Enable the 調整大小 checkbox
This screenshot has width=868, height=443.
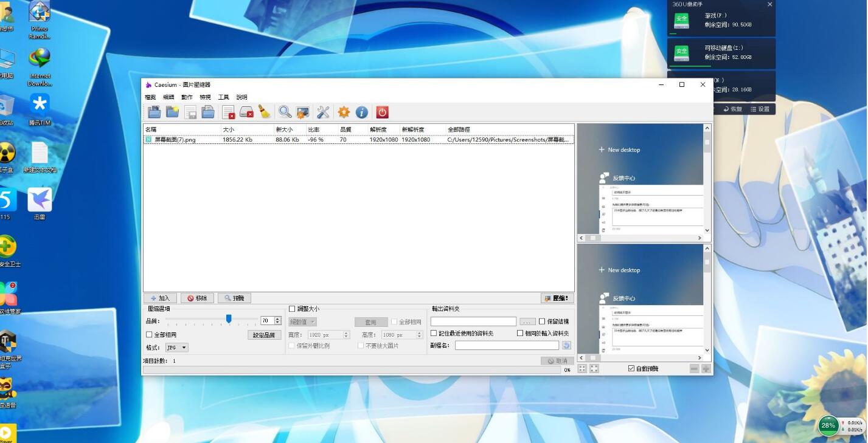(x=292, y=309)
